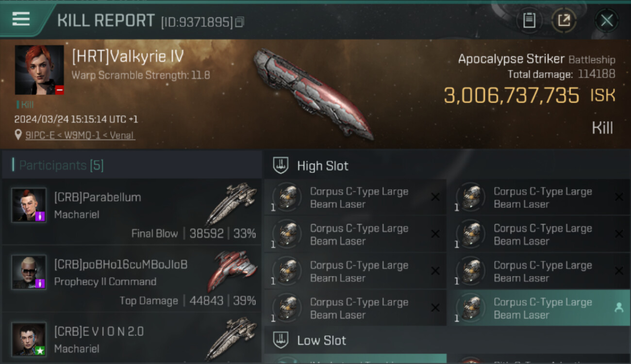This screenshot has width=631, height=364.
Task: Open the 9IPC-E location link
Action: [x=80, y=135]
